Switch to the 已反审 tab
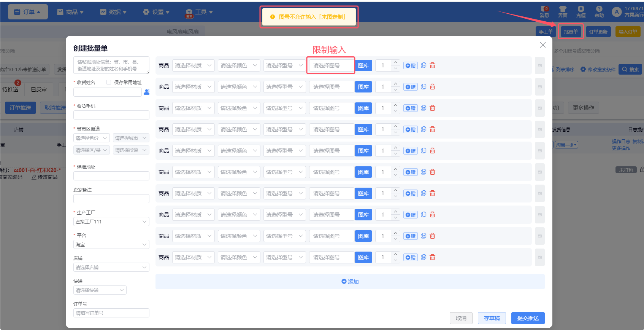The image size is (644, 330). point(39,89)
